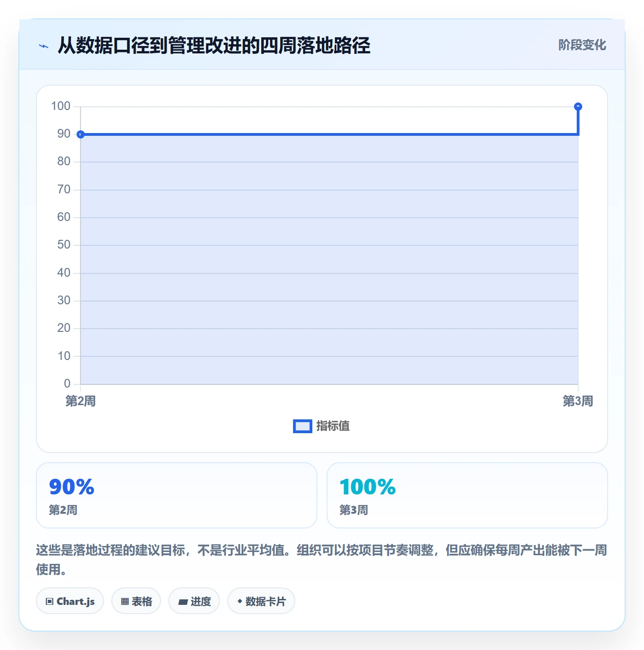
Task: Click the 数据卡片 diamond icon
Action: coord(240,601)
